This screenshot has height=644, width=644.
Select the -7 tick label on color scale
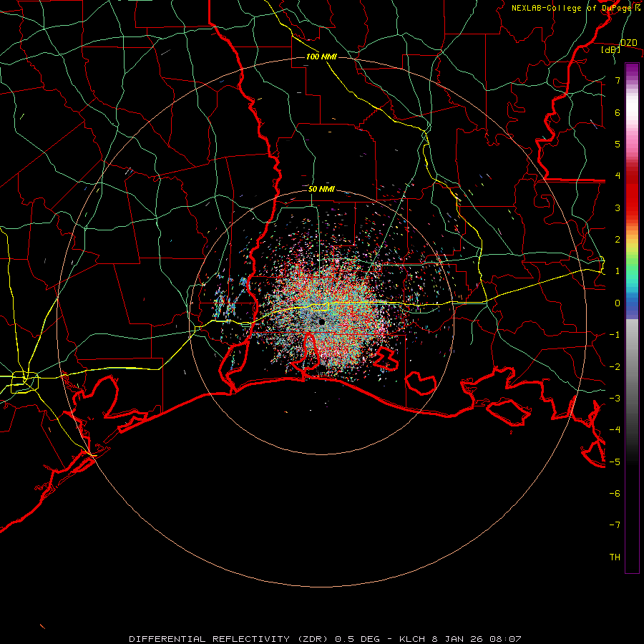615,525
